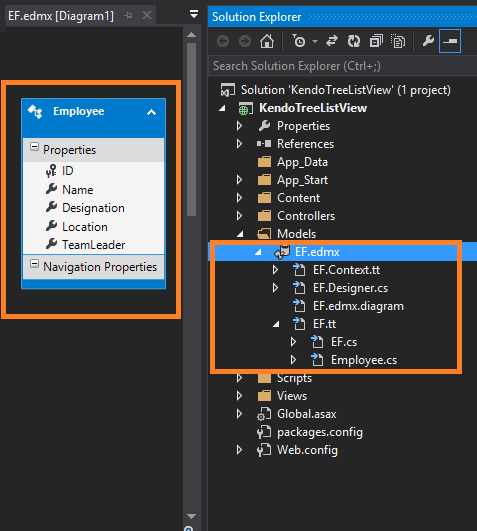This screenshot has width=477, height=531.
Task: Collapse the Employee entity with chevron
Action: [x=151, y=112]
